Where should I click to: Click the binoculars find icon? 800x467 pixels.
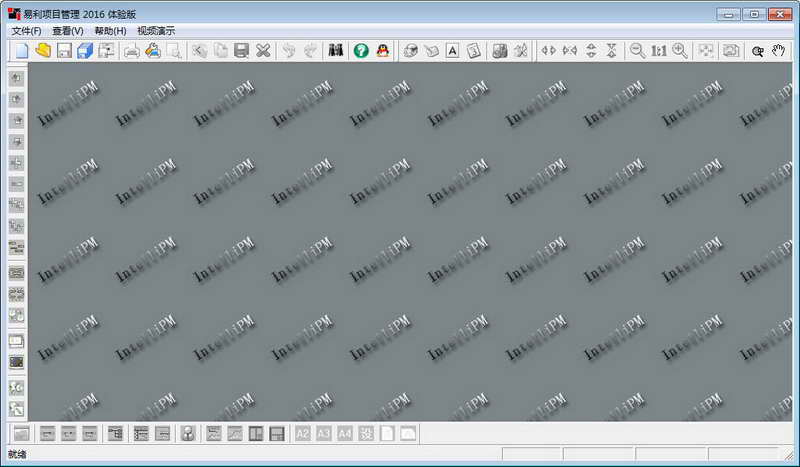(x=335, y=51)
